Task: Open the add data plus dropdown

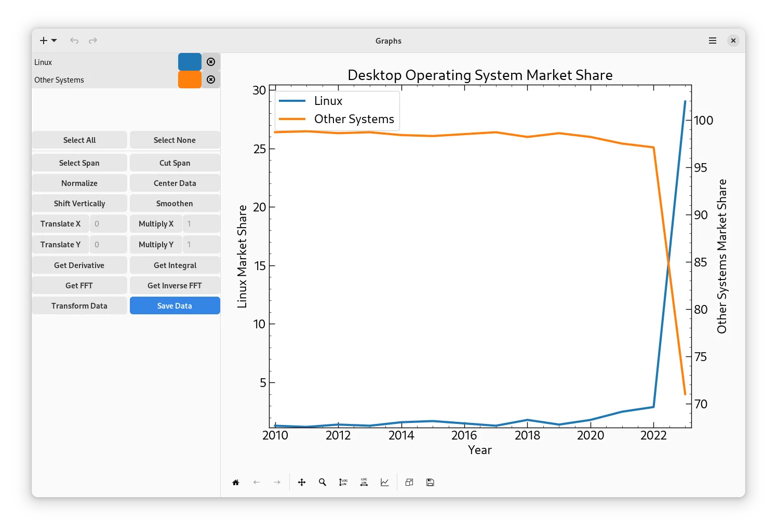Action: [x=48, y=41]
